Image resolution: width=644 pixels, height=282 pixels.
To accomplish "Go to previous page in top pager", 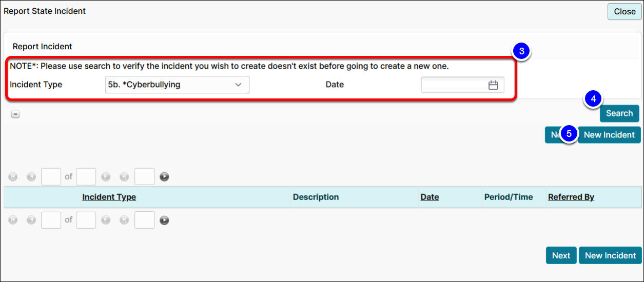I will coord(31,177).
